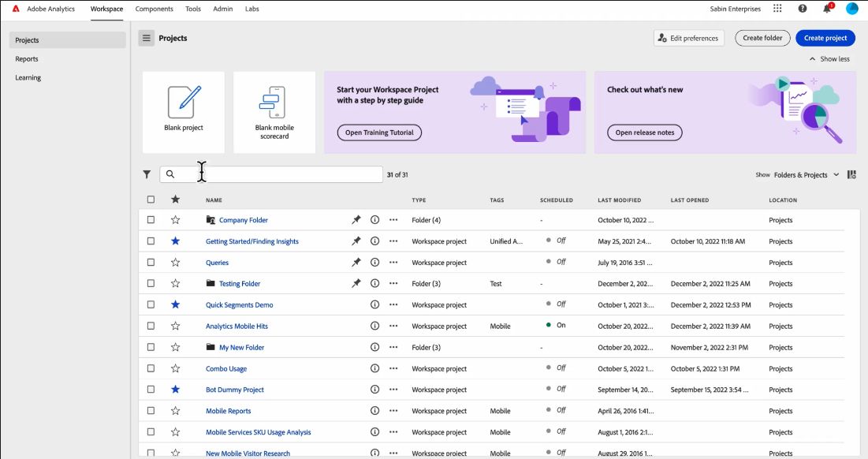The height and width of the screenshot is (459, 868).
Task: Open more actions menu for Company Folder
Action: point(393,220)
